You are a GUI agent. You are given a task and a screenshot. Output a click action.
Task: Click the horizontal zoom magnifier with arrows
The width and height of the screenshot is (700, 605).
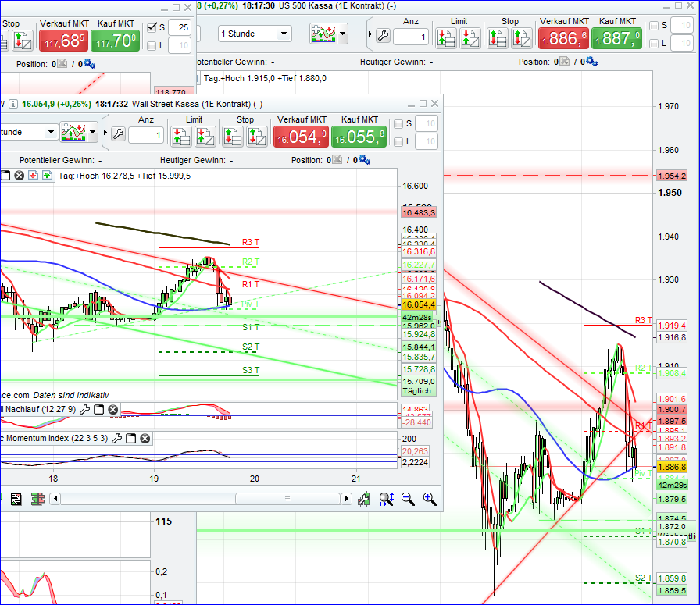(386, 499)
